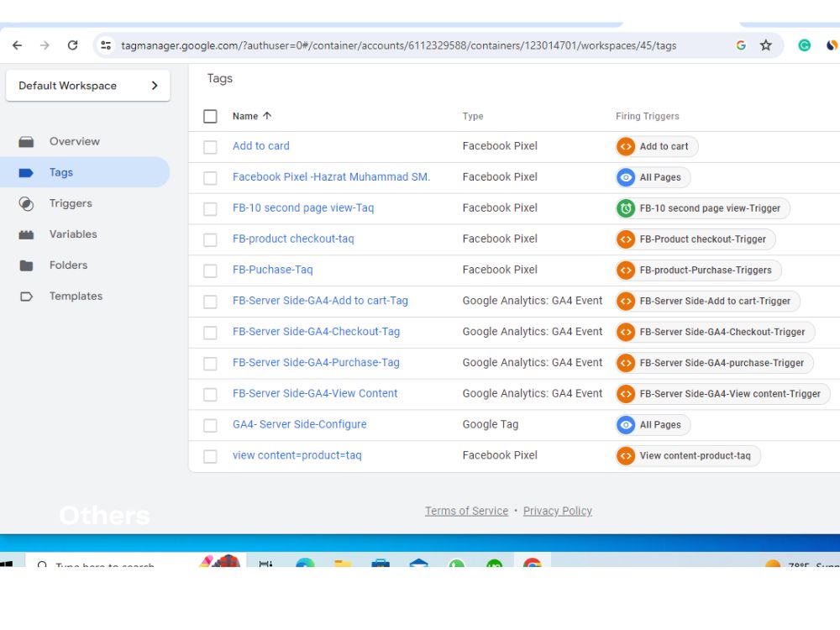Screen dimensions: 840x630
Task: Check FB-product checkout-taq checkbox
Action: click(x=210, y=239)
